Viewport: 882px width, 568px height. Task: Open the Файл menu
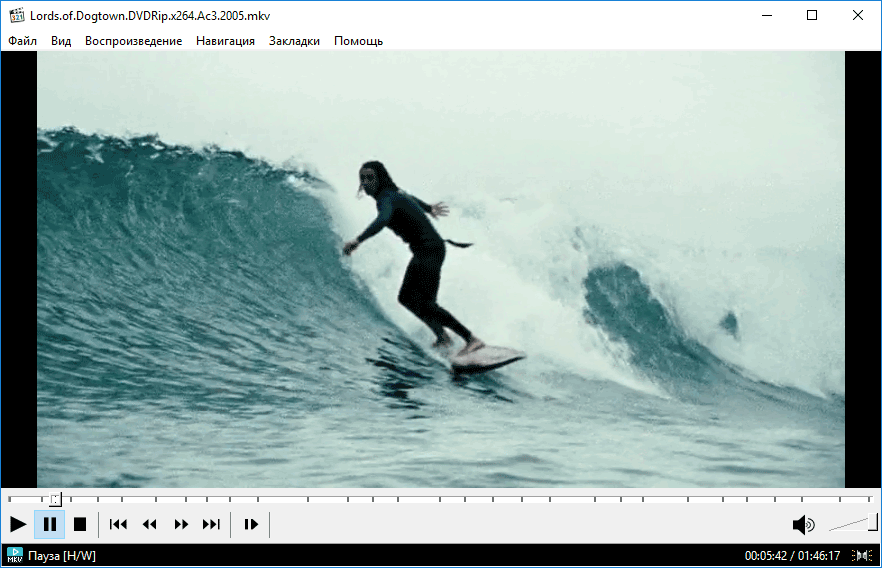(x=22, y=41)
